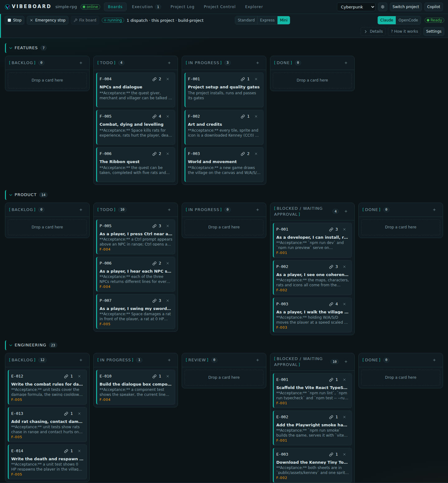Add a card to Engineering Done column

(x=434, y=360)
